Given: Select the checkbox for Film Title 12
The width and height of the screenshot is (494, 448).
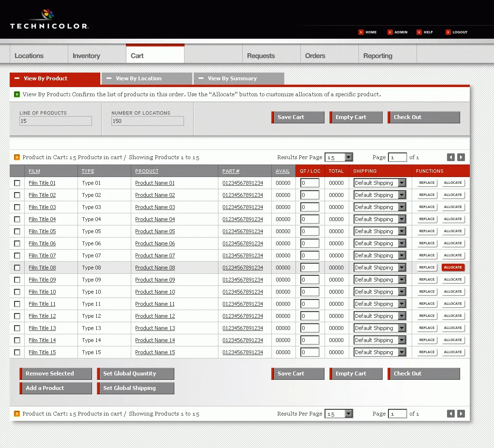Looking at the screenshot, I should point(17,316).
